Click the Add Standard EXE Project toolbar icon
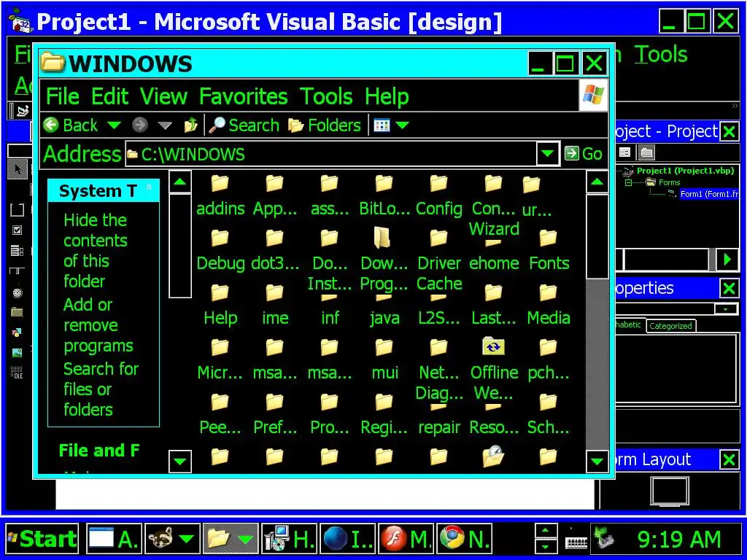The width and height of the screenshot is (747, 560). coord(23,111)
